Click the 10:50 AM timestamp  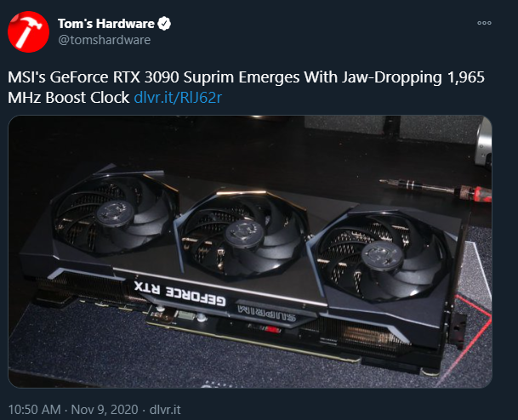pyautogui.click(x=34, y=410)
